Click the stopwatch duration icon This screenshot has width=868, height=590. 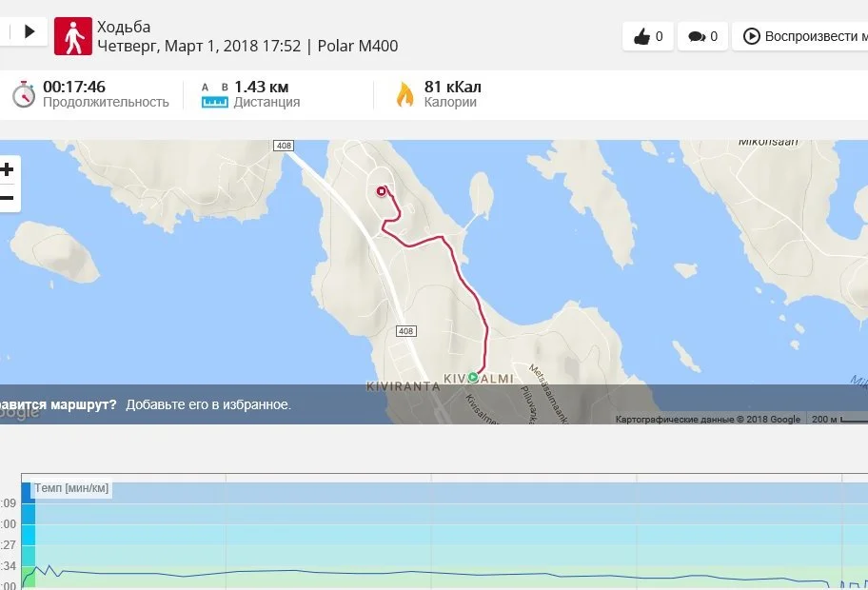click(23, 94)
